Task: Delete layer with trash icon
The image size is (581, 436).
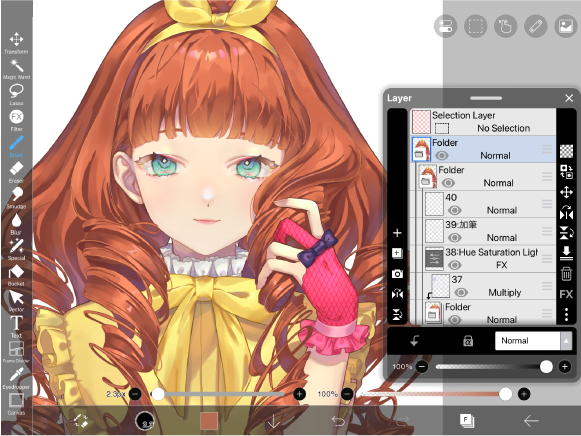Action: click(566, 274)
